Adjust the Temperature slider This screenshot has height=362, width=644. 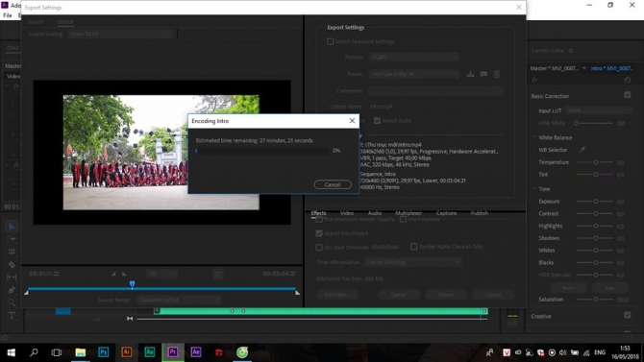coord(596,162)
